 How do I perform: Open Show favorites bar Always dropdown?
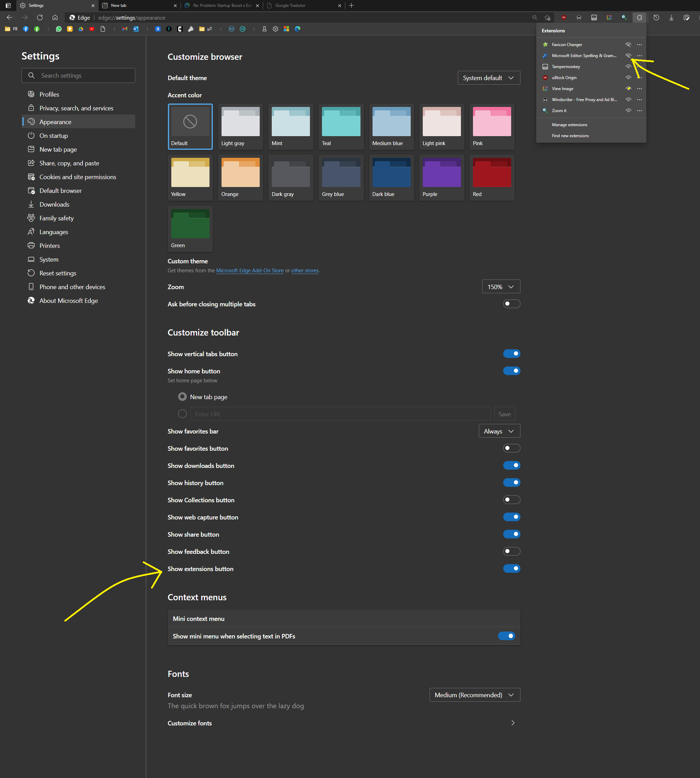[499, 431]
